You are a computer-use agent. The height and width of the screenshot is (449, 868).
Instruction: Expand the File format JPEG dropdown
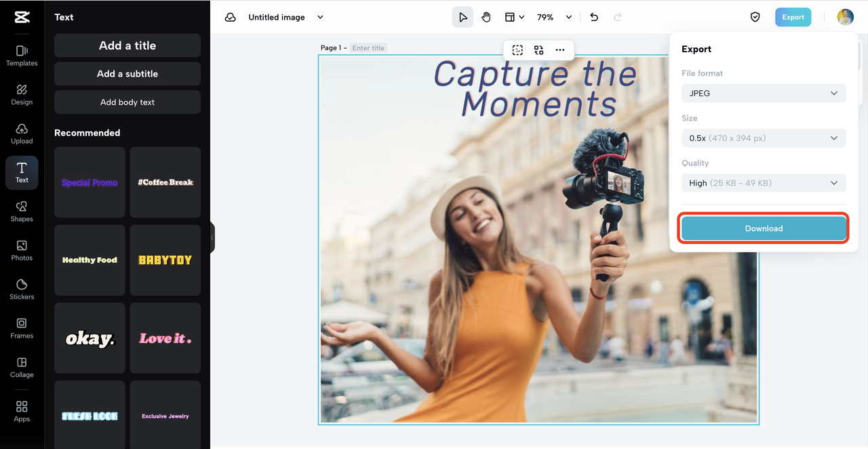click(x=764, y=93)
